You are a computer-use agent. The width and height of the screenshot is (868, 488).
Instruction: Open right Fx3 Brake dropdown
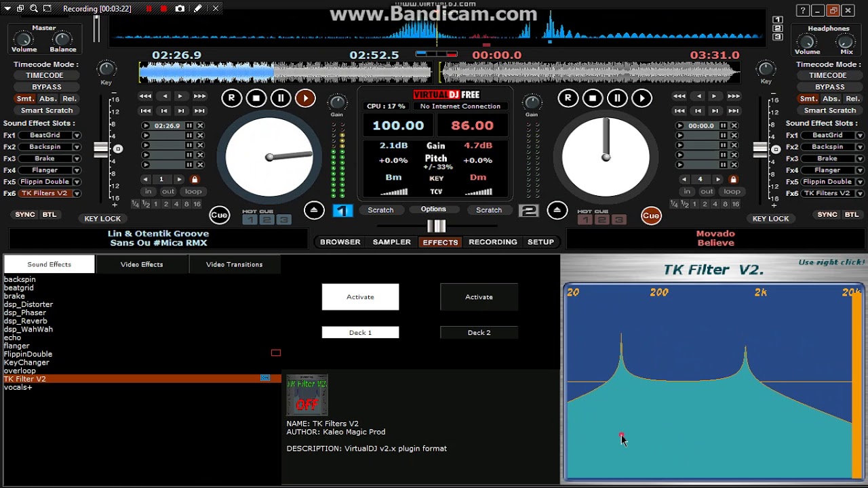pos(859,159)
